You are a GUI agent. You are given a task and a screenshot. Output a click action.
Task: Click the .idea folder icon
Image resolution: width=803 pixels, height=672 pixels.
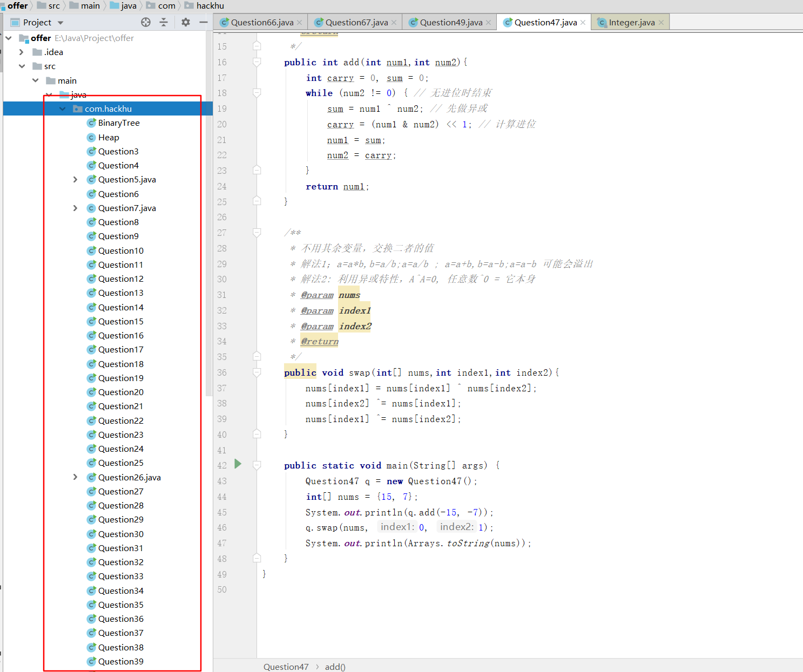[37, 52]
